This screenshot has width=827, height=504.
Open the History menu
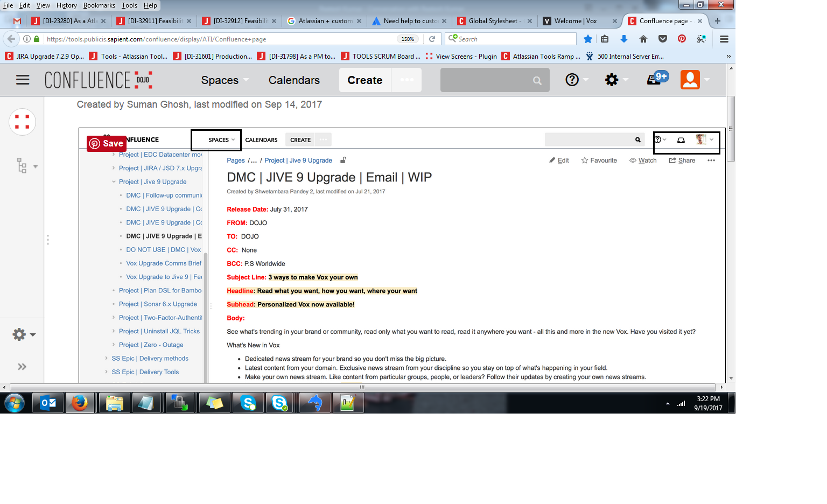[x=67, y=5]
